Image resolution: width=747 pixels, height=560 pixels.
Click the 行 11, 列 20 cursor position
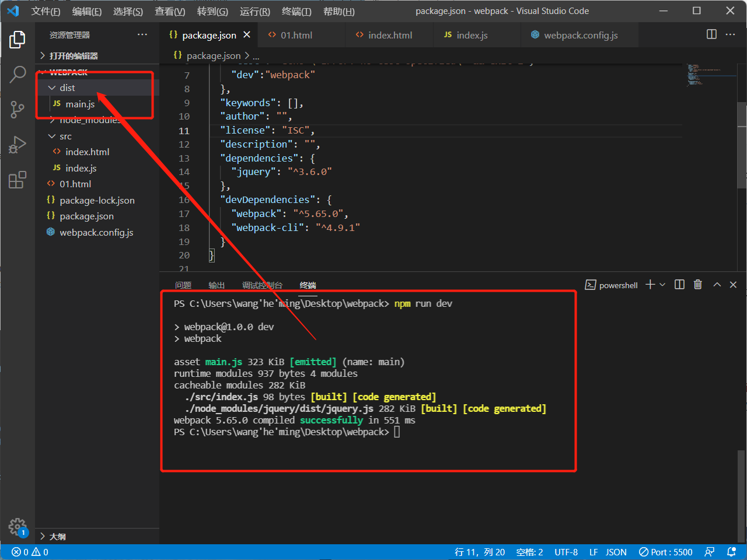coord(480,552)
